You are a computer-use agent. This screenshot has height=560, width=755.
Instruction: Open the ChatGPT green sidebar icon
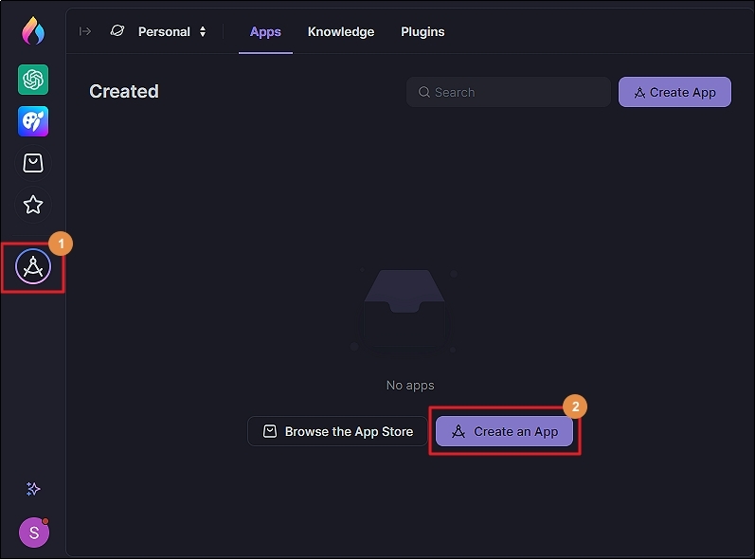pos(33,80)
